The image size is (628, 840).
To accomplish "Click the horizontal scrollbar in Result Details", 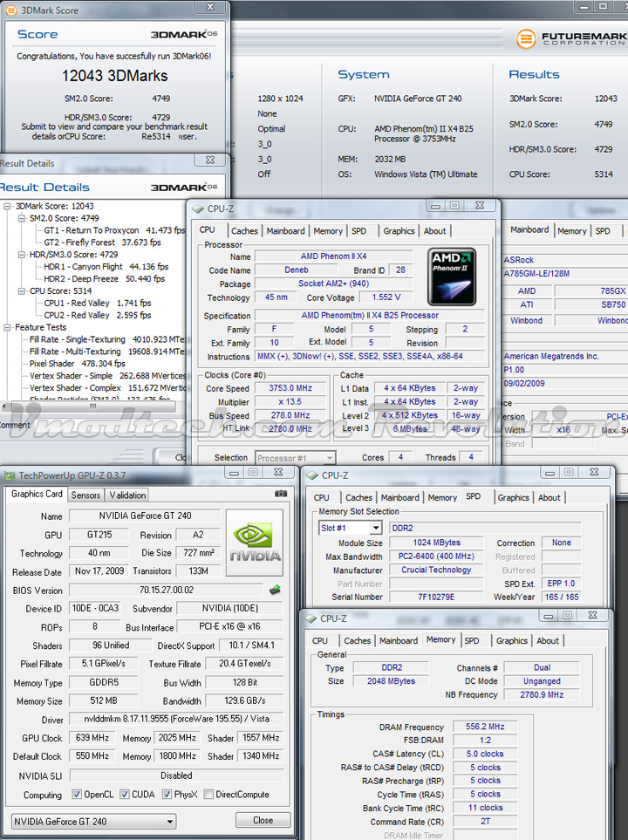I will coord(93,406).
